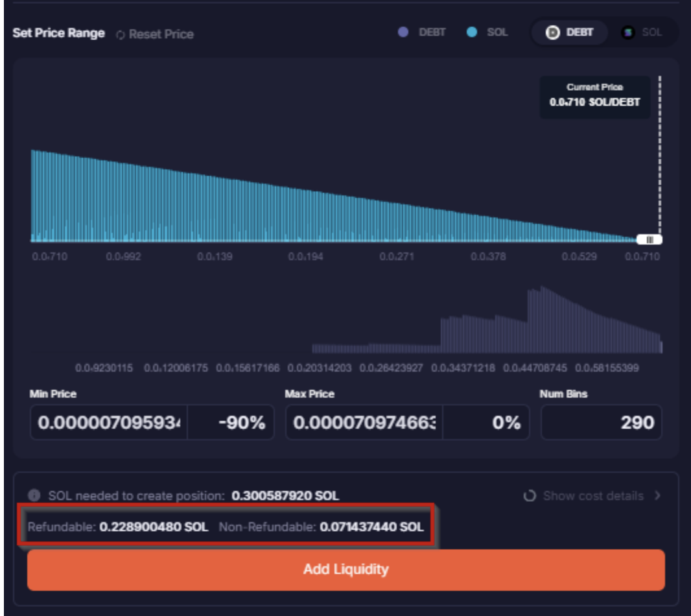Expand cost details with the chevron arrow
The width and height of the screenshot is (691, 616).
[657, 495]
